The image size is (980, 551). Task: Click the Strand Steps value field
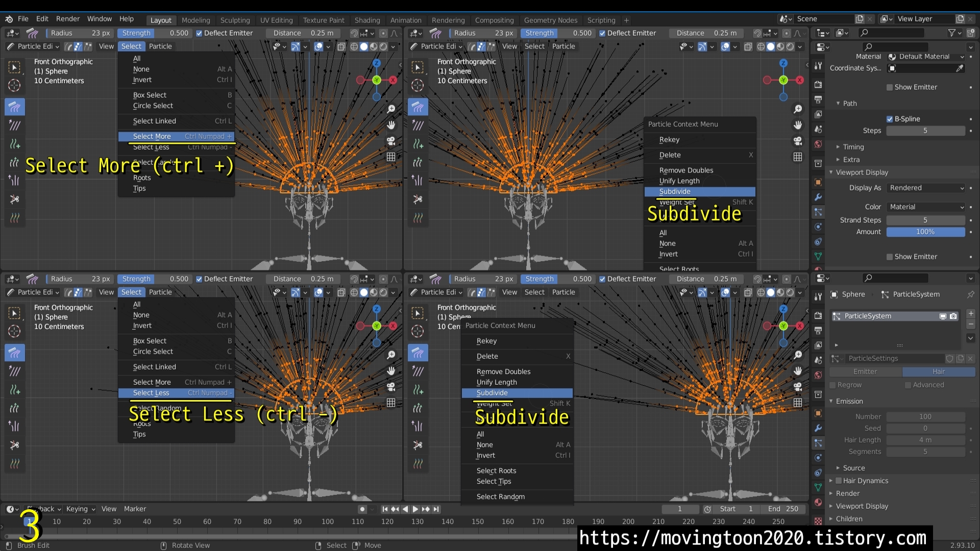[925, 220]
